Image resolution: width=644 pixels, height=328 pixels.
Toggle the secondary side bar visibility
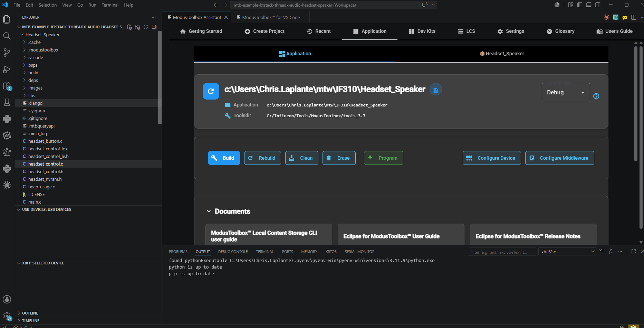point(598,5)
